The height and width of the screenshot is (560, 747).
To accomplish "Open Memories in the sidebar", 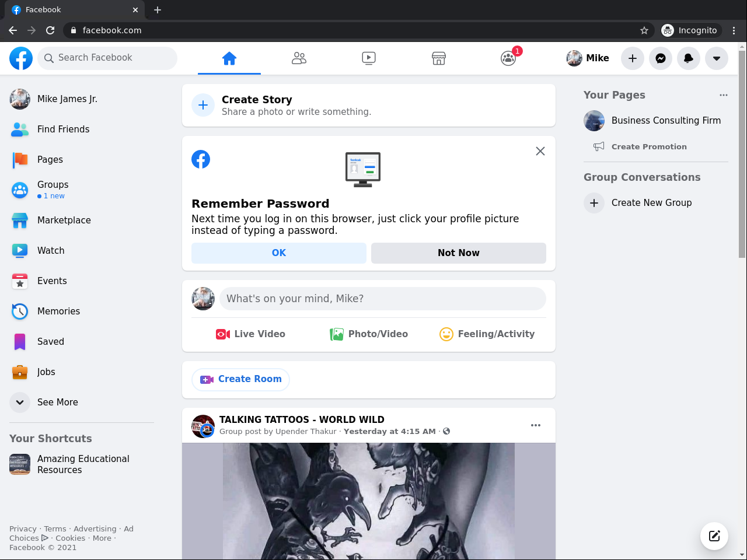I will (x=82, y=311).
